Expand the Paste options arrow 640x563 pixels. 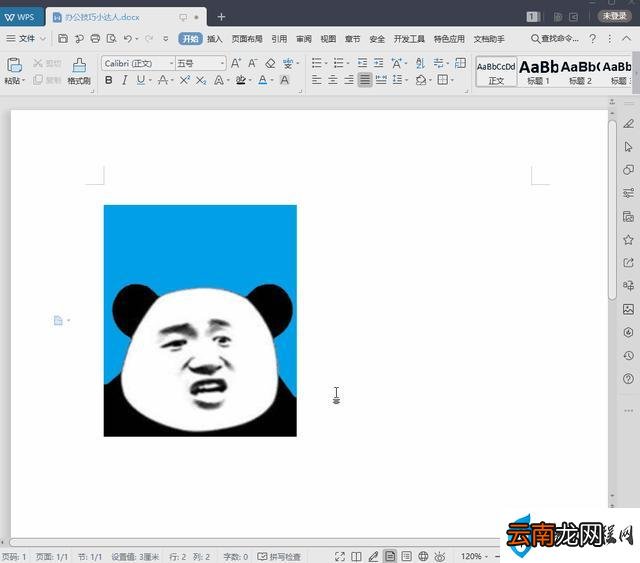tap(23, 80)
